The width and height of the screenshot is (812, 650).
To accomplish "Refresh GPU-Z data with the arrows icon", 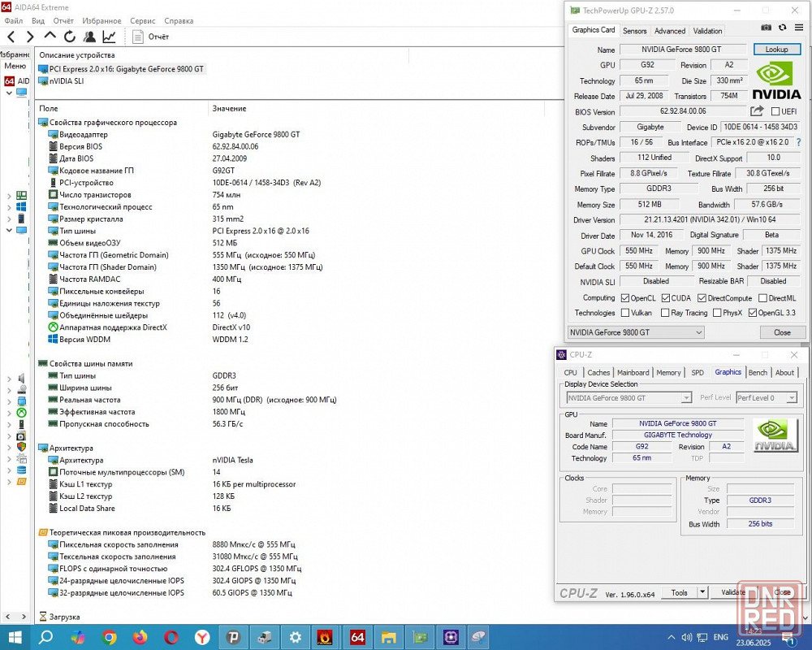I will pyautogui.click(x=783, y=28).
